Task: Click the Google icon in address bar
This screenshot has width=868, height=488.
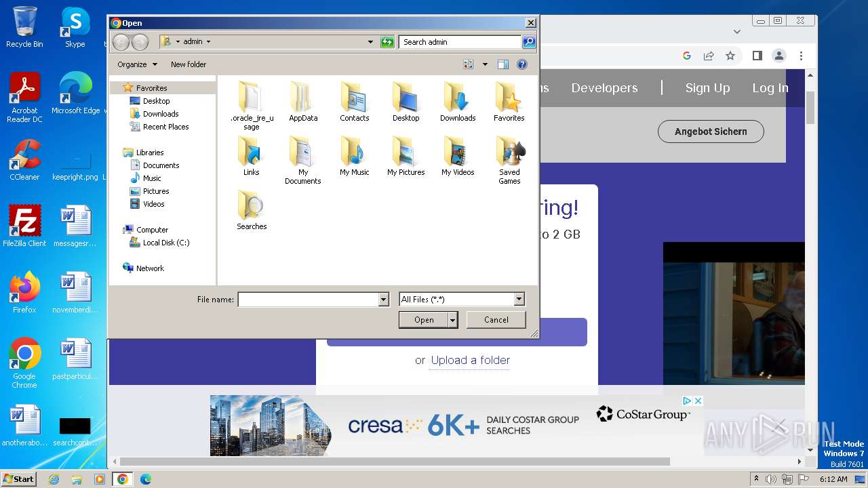Action: 687,56
